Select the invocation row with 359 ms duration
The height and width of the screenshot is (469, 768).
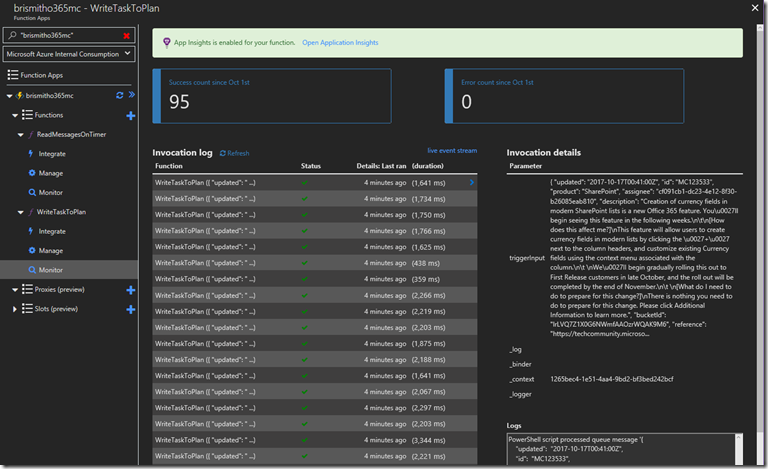pyautogui.click(x=314, y=279)
